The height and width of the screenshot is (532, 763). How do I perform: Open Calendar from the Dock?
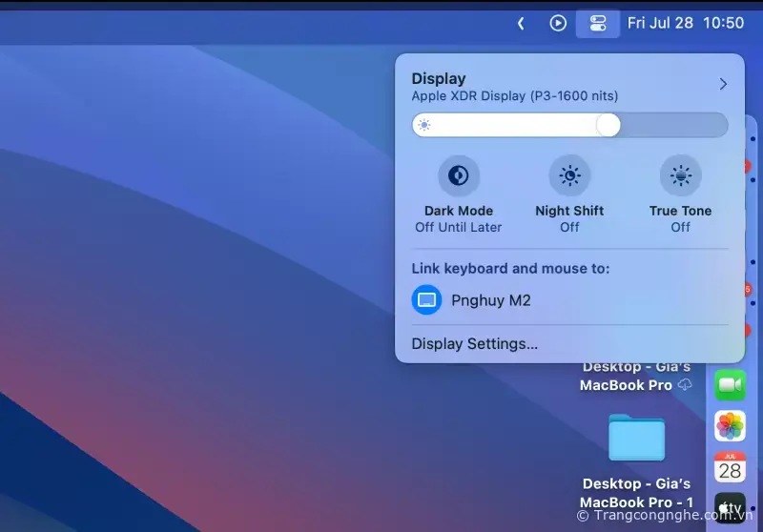pyautogui.click(x=730, y=468)
